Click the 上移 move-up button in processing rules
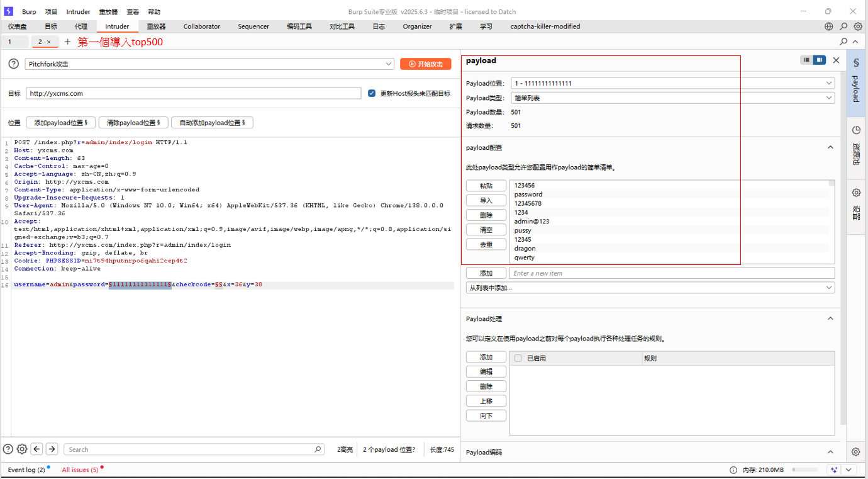This screenshot has height=479, width=868. coord(486,401)
